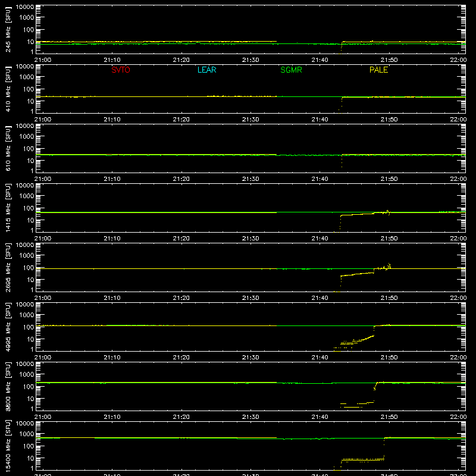Click 21:00 label under the 8800 MHz plot
The image size is (476, 476).
click(x=43, y=417)
